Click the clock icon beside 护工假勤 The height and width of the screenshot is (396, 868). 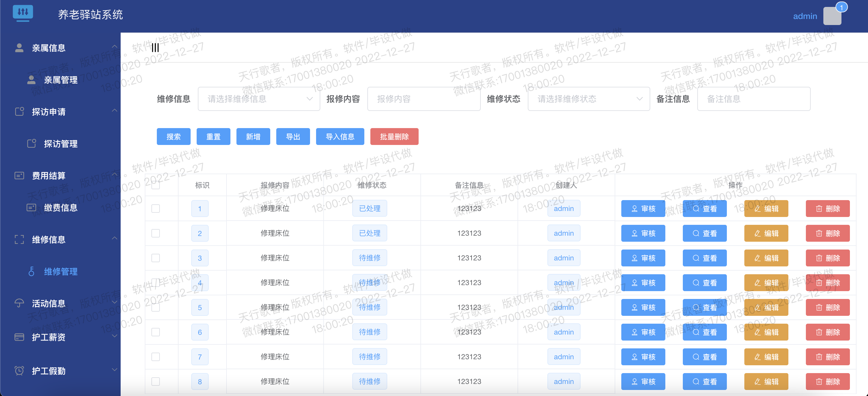click(x=19, y=371)
